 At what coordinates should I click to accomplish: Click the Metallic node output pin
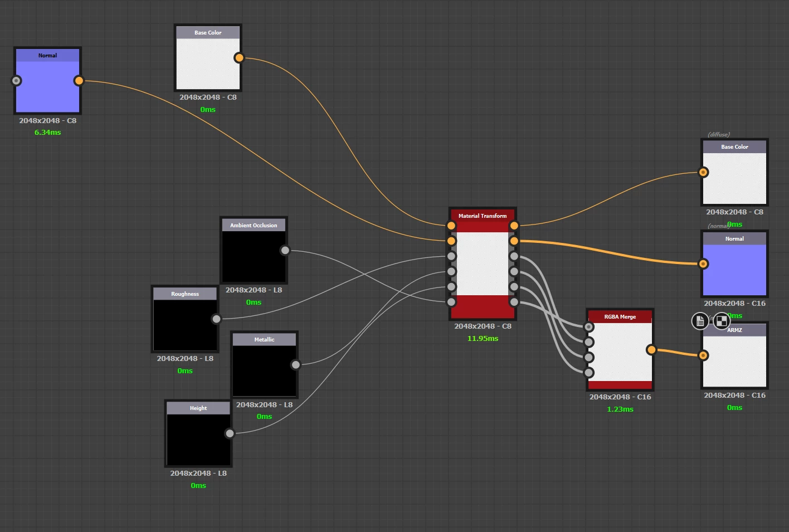pos(296,365)
